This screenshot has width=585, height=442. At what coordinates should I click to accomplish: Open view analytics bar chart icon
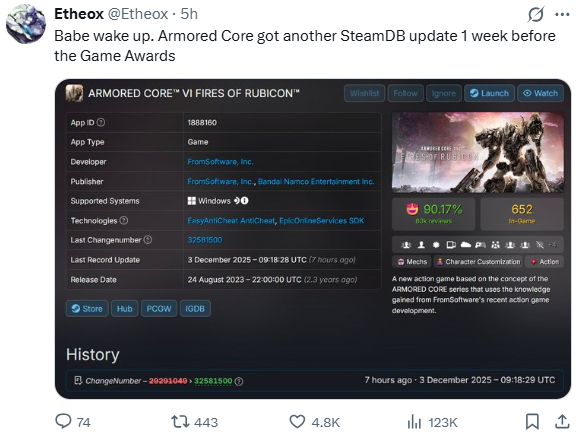pyautogui.click(x=414, y=422)
